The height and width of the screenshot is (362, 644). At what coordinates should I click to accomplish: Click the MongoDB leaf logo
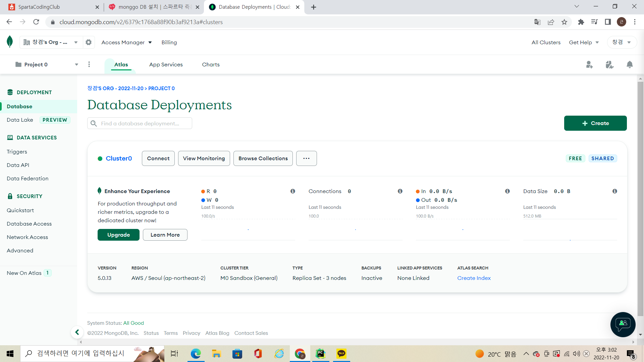10,42
